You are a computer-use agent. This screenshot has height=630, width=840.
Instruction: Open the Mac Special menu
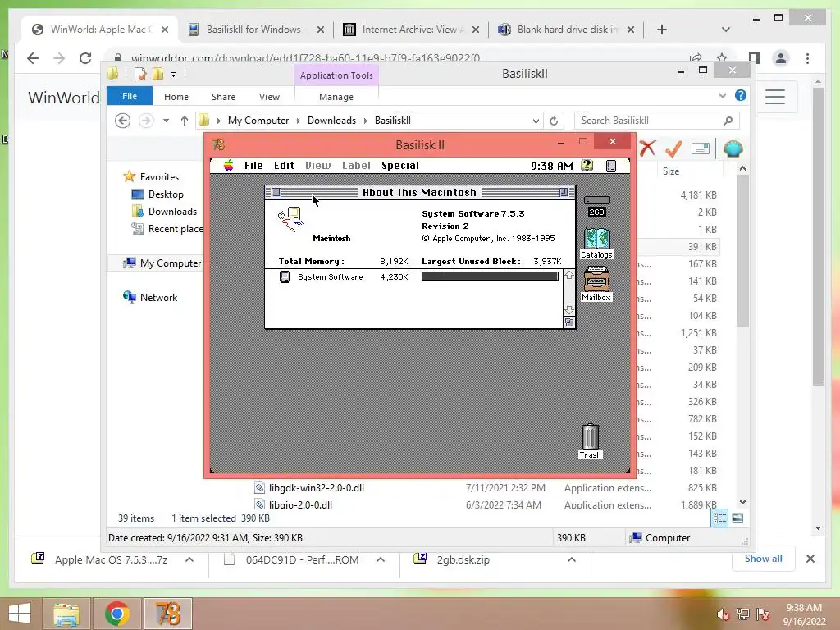[x=400, y=165]
